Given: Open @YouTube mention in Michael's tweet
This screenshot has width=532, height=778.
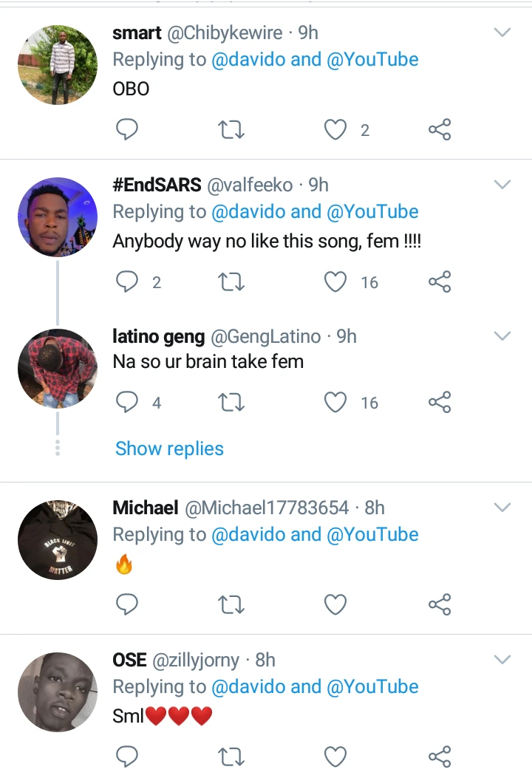Looking at the screenshot, I should click(x=372, y=535).
